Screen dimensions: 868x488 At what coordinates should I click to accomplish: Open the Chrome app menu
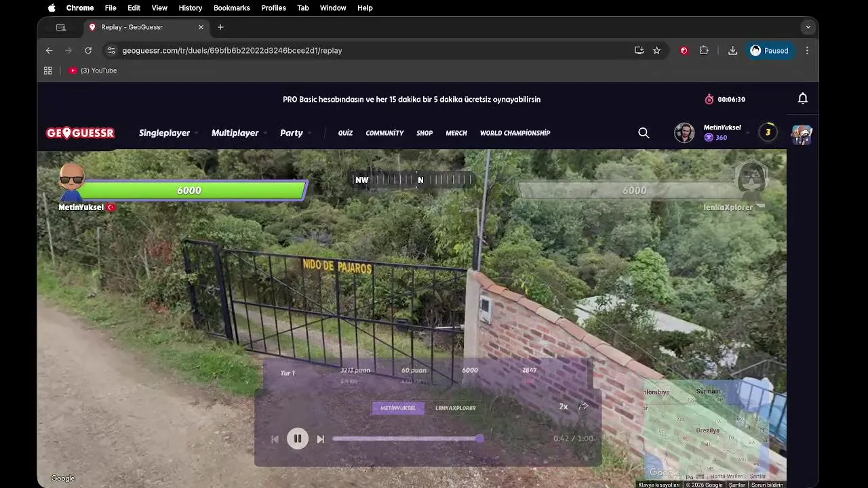pos(80,8)
